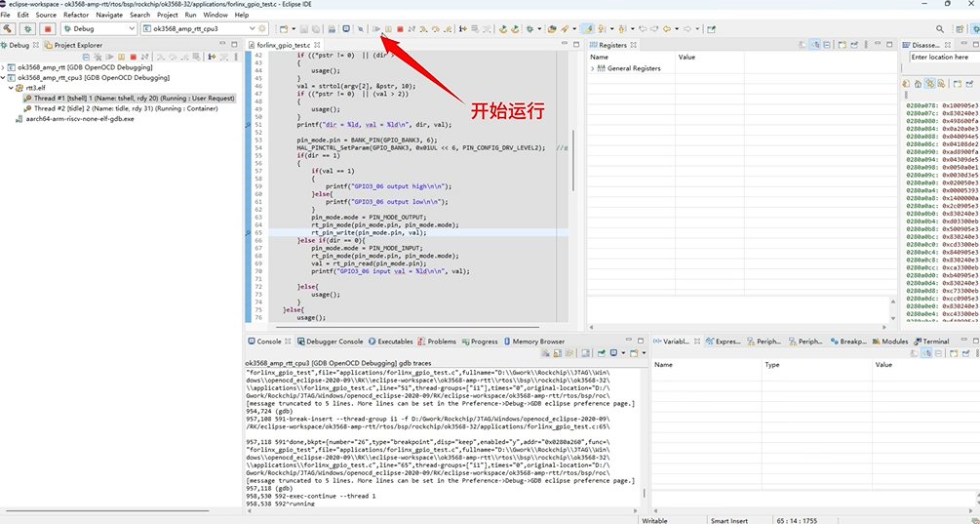The width and height of the screenshot is (980, 524).
Task: Click the red Stop launch button
Action: pos(48,28)
